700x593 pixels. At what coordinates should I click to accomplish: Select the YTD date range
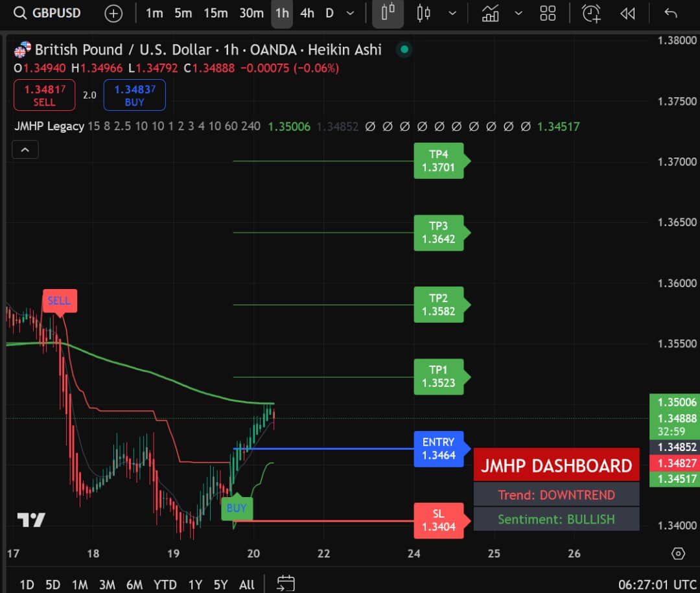click(x=165, y=585)
